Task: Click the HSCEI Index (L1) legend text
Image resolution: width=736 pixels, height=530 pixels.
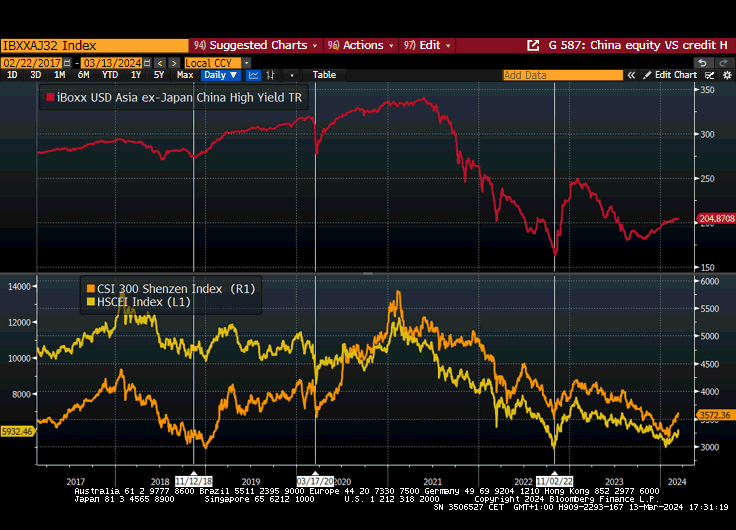Action: [144, 302]
